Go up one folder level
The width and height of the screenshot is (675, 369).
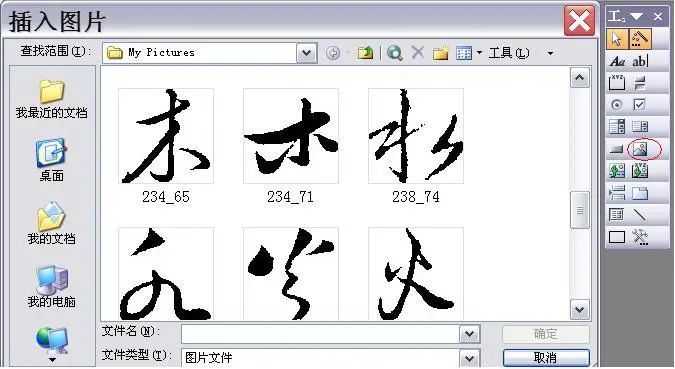point(365,53)
